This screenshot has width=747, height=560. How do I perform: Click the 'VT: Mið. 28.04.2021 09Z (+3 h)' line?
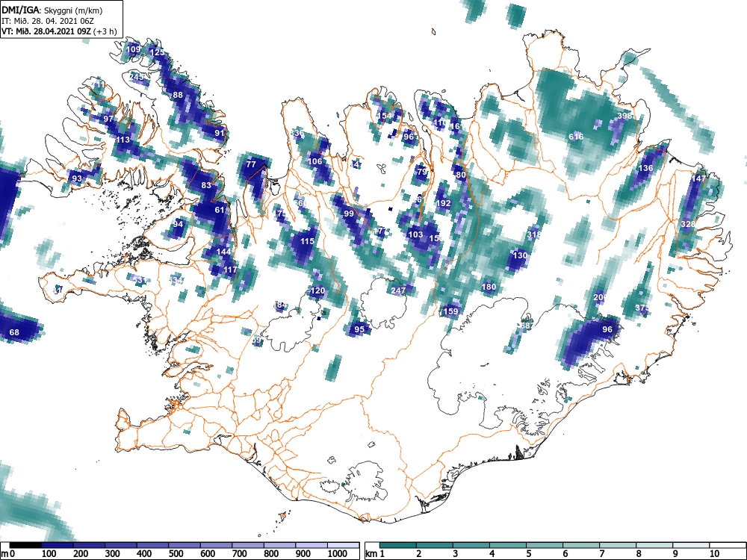click(x=59, y=31)
